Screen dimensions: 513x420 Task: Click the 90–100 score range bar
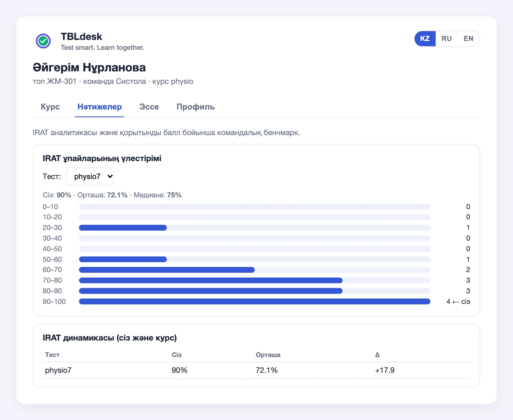point(255,302)
